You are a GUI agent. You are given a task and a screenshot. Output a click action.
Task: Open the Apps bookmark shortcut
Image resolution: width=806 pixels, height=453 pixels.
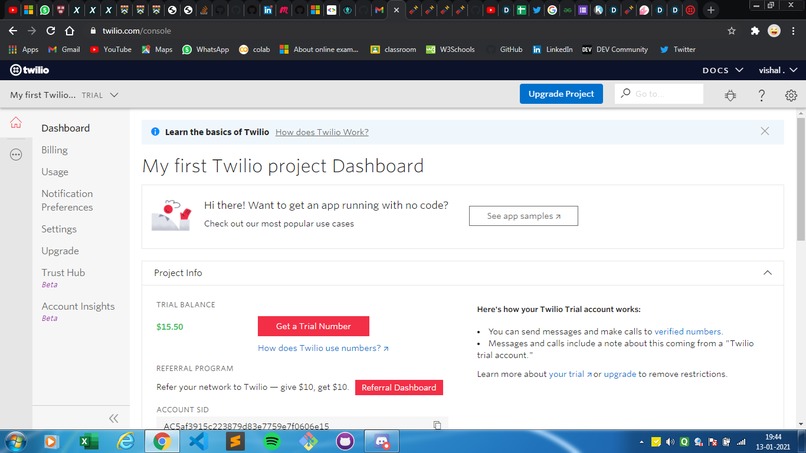[23, 49]
